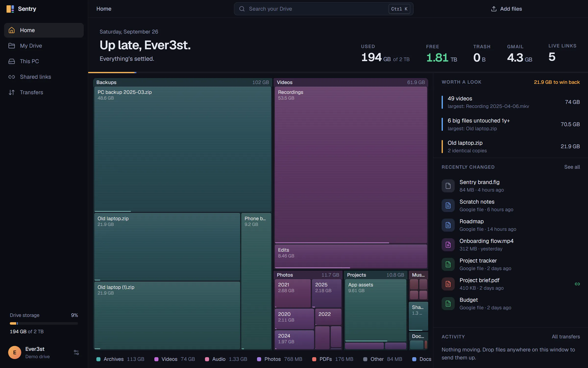588x368 pixels.
Task: Open Shared links in sidebar
Action: pyautogui.click(x=44, y=77)
